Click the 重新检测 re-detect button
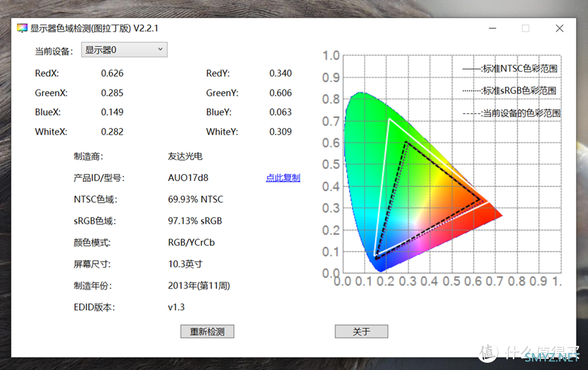The image size is (588, 370). pos(207,331)
